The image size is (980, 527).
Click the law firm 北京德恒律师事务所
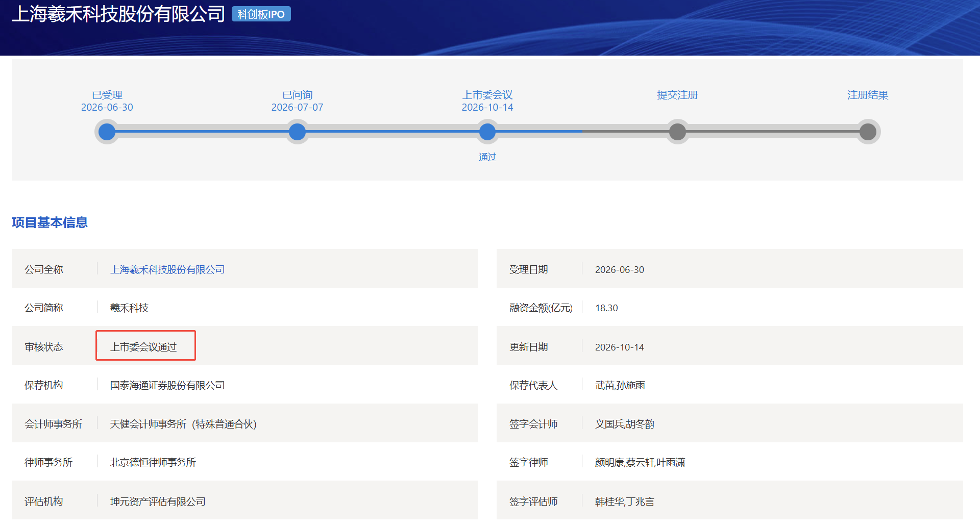pyautogui.click(x=153, y=462)
